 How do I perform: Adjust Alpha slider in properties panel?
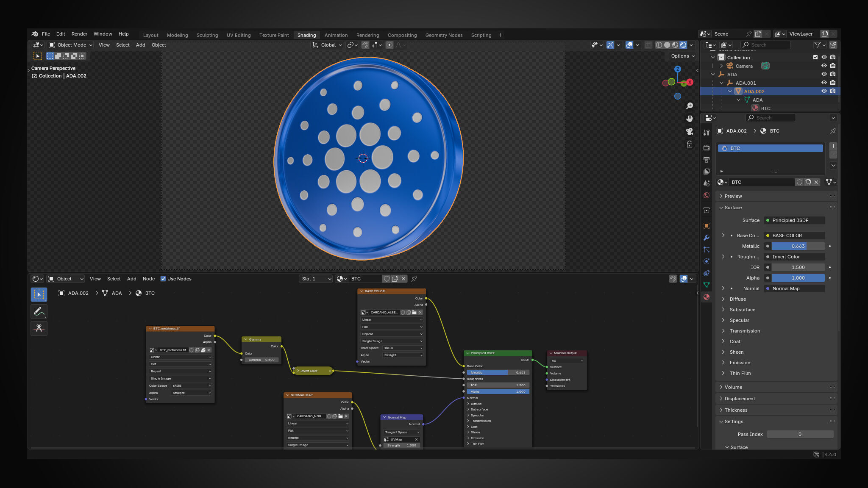click(798, 278)
